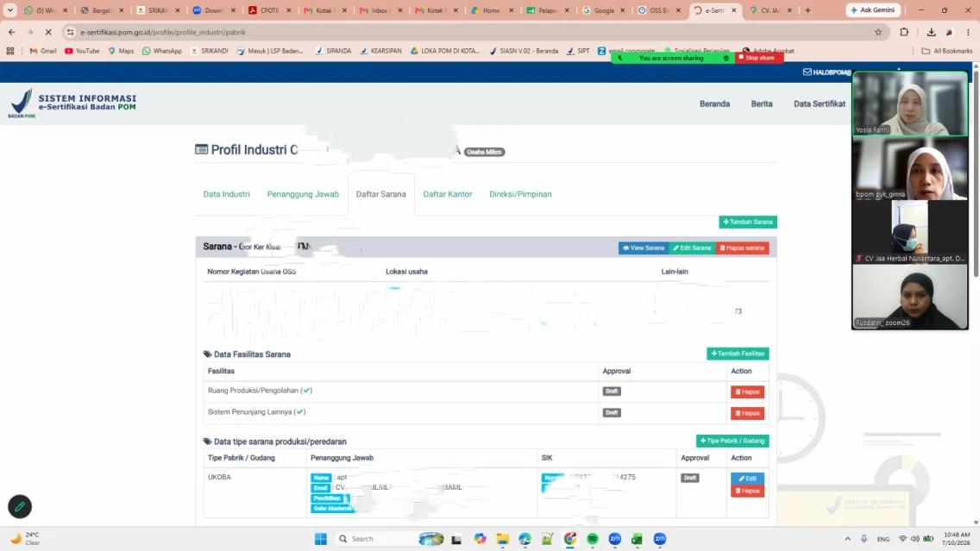Open File Explorer from the taskbar
The width and height of the screenshot is (980, 551).
coord(502,539)
